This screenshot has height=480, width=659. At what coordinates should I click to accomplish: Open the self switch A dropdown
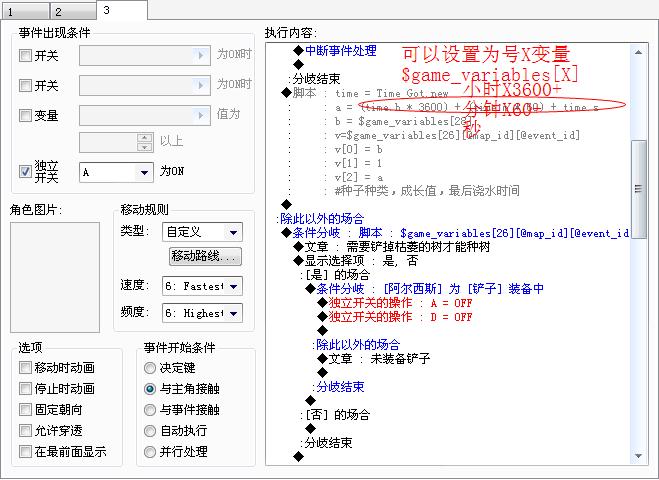point(116,172)
